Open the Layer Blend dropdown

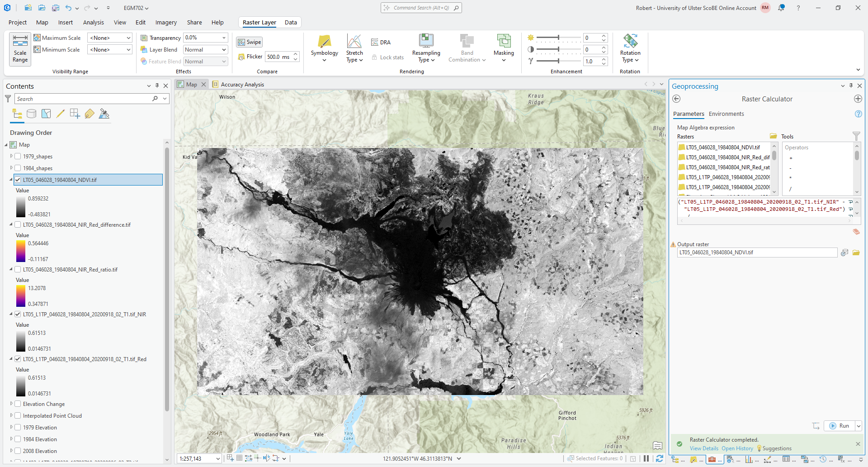click(205, 50)
